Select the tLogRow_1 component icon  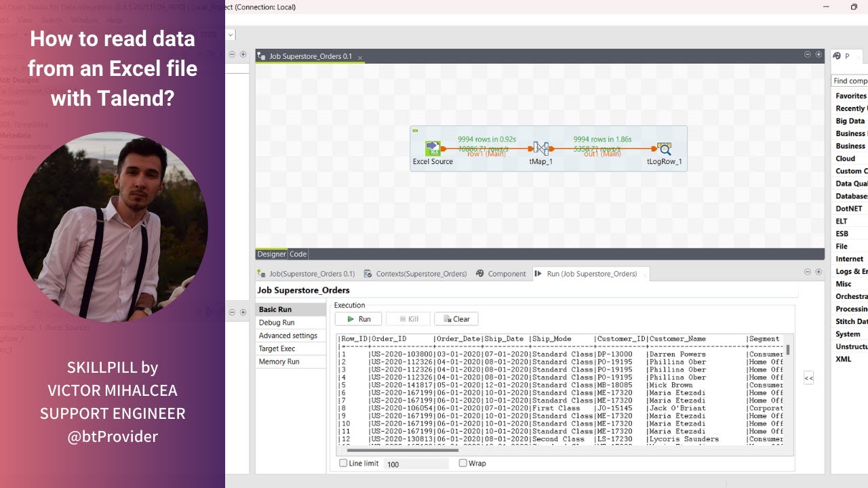(x=664, y=148)
